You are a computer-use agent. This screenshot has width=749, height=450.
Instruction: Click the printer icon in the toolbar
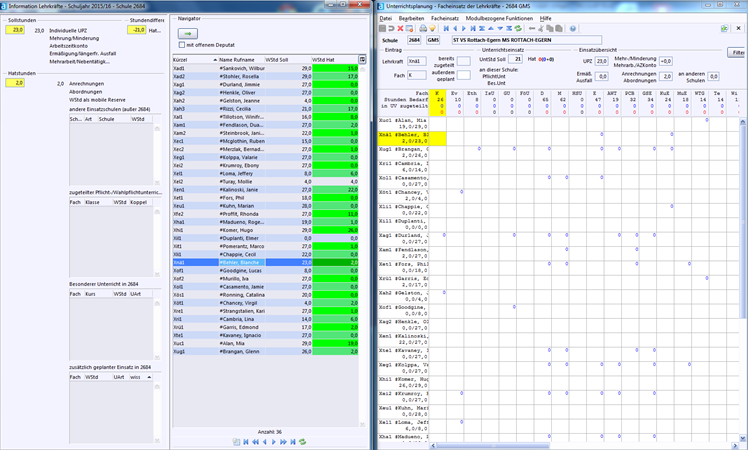(423, 29)
